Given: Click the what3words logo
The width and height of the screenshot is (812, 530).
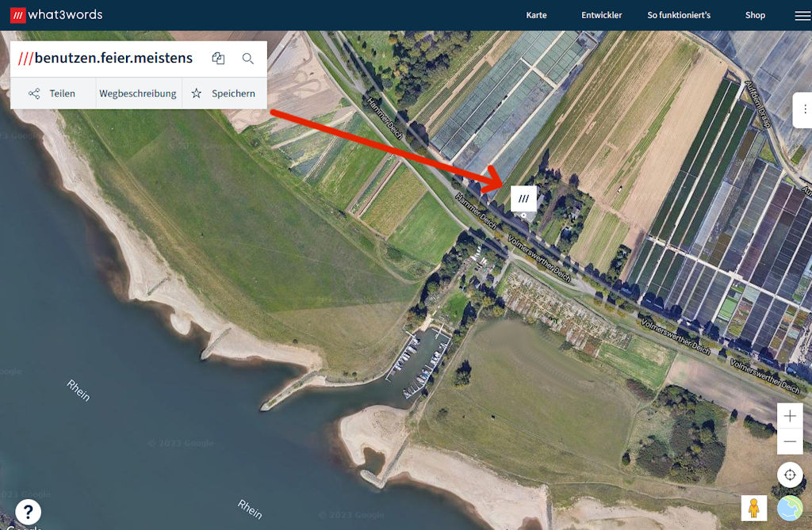Looking at the screenshot, I should point(56,15).
